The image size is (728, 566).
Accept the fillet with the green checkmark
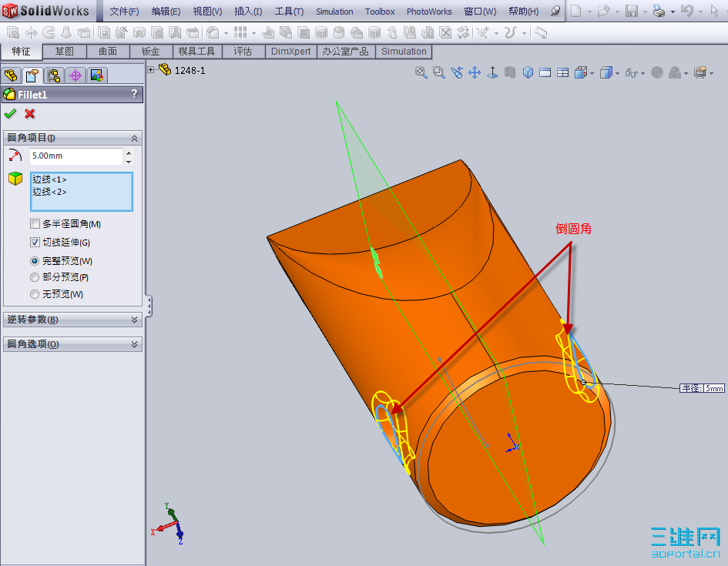[10, 114]
